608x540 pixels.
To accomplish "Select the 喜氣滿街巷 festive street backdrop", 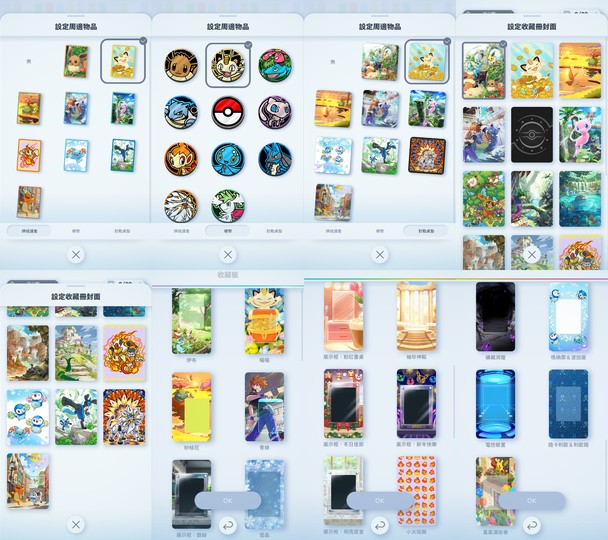I will pos(496,491).
